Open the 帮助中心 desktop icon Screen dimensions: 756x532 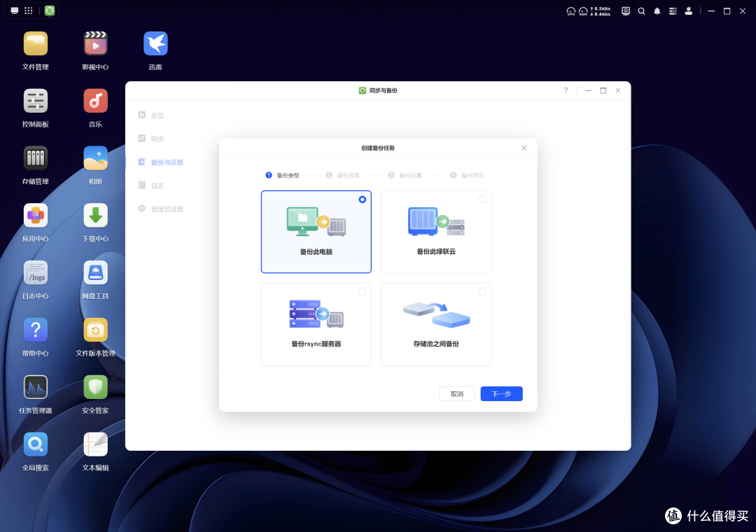pos(35,330)
